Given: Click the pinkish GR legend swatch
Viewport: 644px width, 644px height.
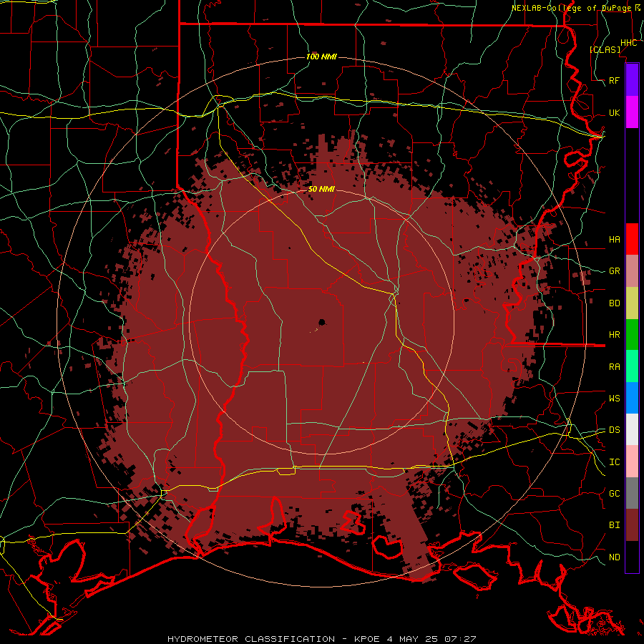Looking at the screenshot, I should tap(632, 270).
